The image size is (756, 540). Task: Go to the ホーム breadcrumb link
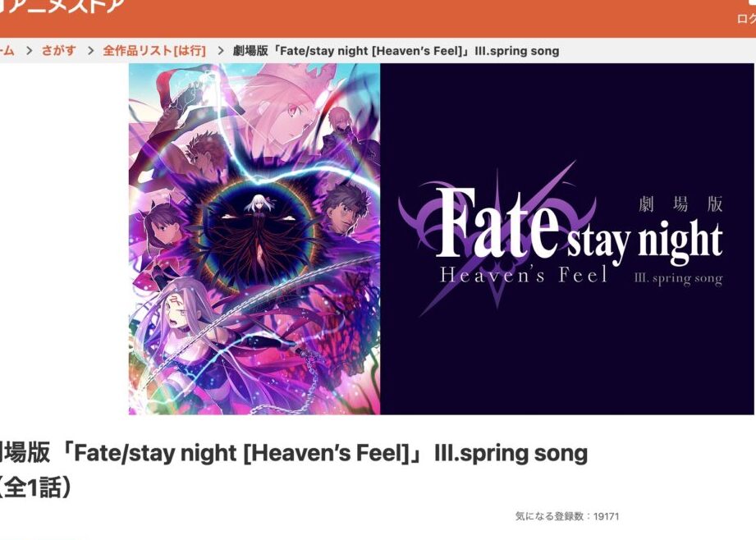(x=7, y=51)
